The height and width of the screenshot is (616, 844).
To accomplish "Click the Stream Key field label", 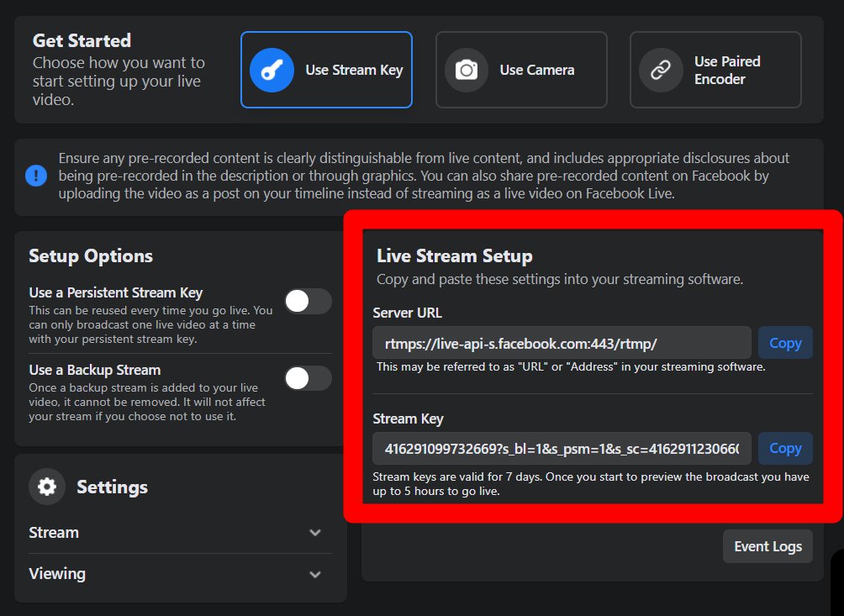I will 408,419.
